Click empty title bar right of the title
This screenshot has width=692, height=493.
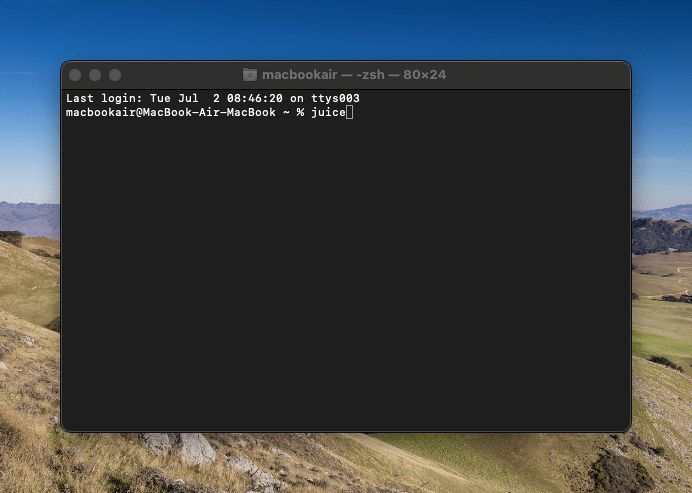coord(540,75)
